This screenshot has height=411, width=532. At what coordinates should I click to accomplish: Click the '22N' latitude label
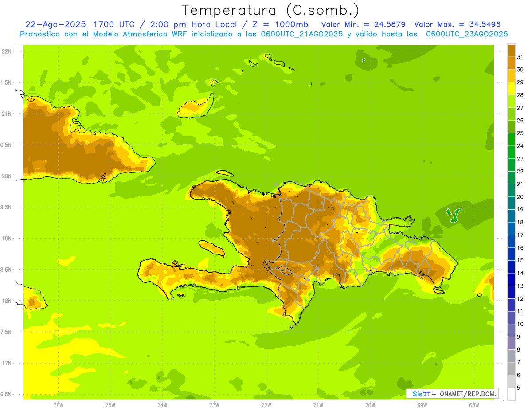click(7, 51)
